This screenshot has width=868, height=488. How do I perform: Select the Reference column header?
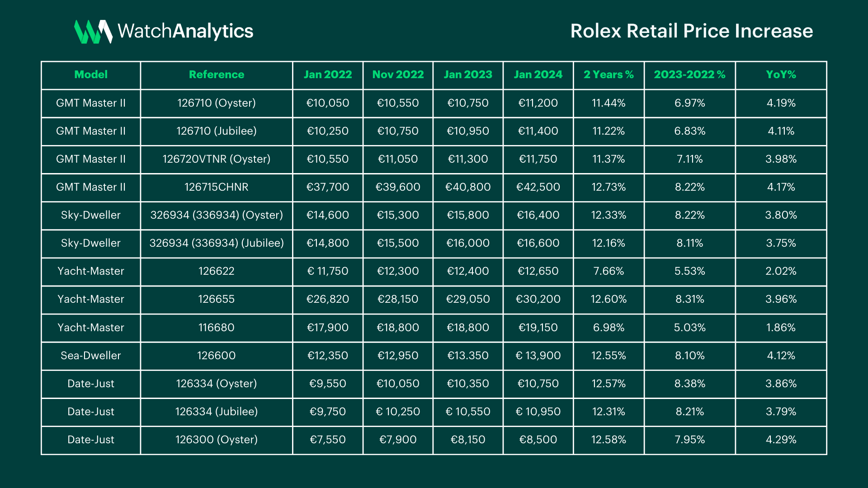[216, 75]
